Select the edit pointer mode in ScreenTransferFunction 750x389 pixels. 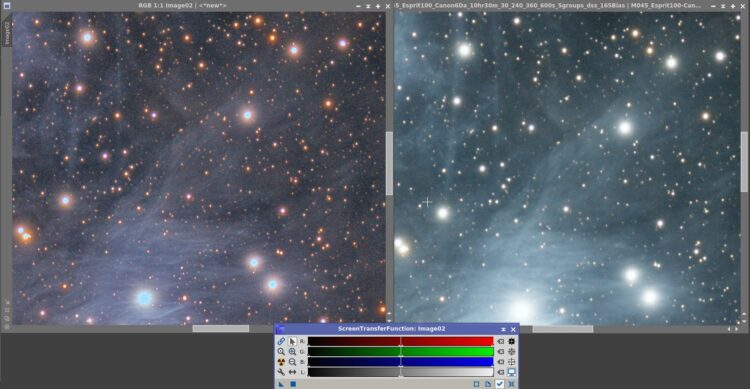click(x=292, y=341)
